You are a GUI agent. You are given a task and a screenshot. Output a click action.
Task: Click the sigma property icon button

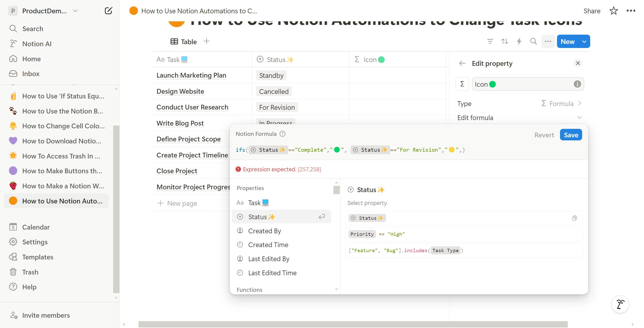(462, 84)
